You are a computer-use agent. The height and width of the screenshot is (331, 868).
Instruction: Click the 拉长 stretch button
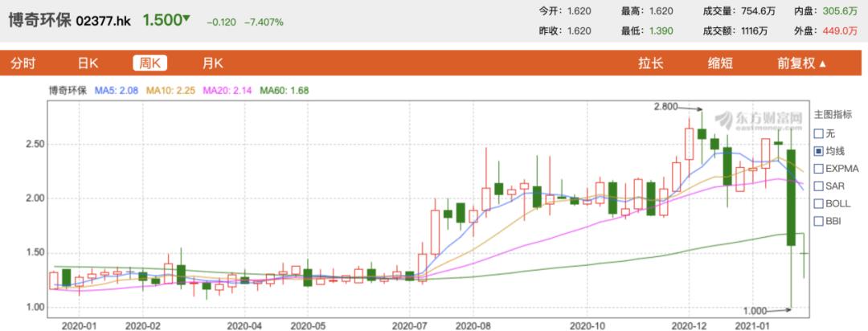pos(650,63)
